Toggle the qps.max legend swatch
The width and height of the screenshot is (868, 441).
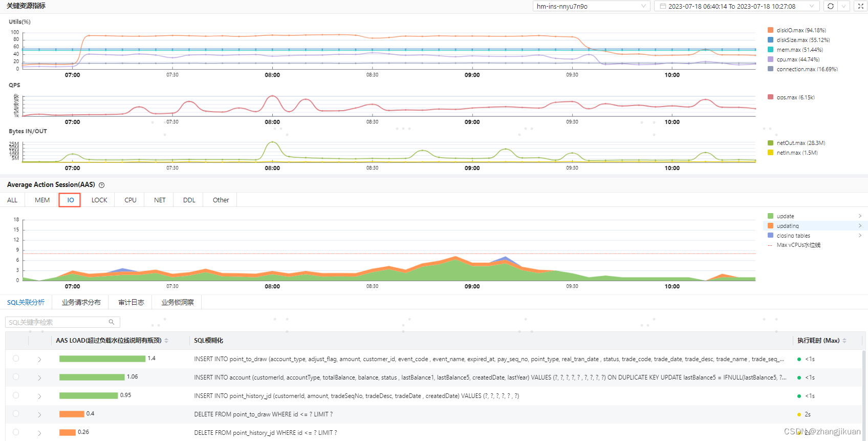(770, 97)
